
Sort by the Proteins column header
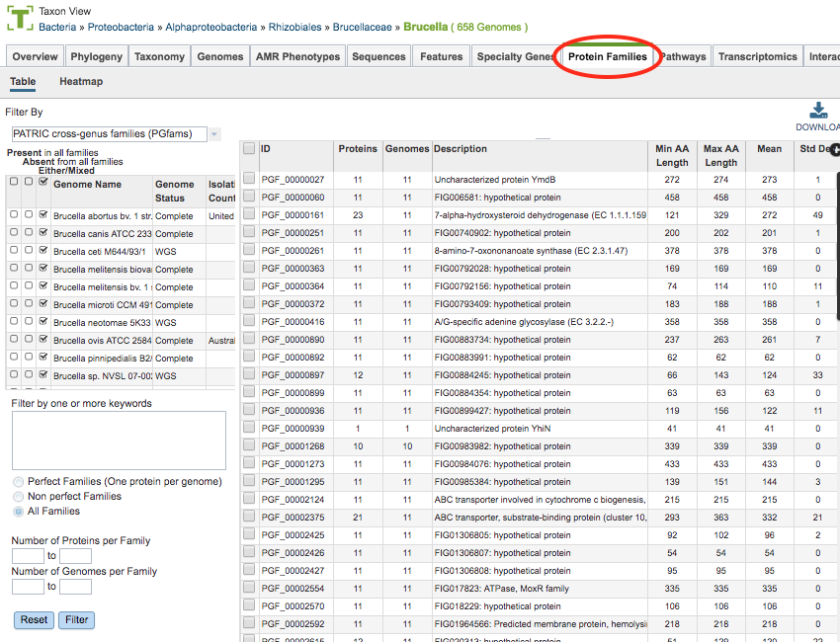coord(358,156)
